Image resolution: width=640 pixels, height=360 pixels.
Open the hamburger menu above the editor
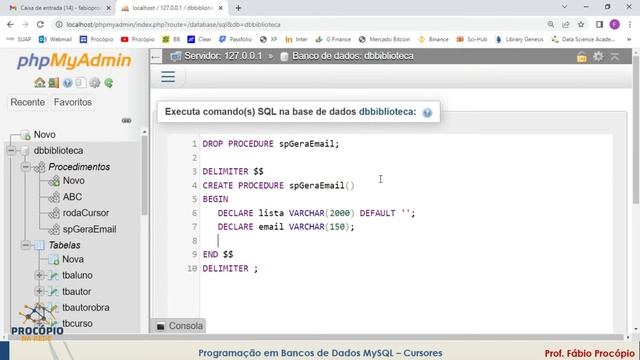click(168, 76)
